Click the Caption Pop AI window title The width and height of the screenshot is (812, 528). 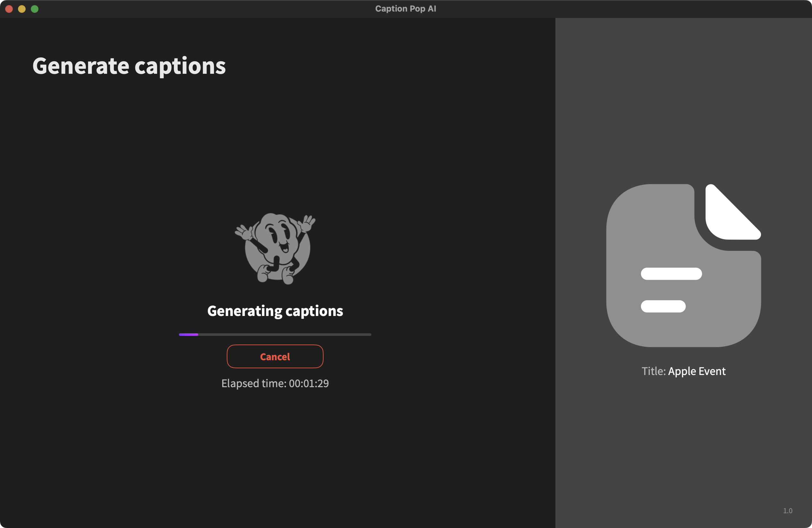(x=406, y=9)
